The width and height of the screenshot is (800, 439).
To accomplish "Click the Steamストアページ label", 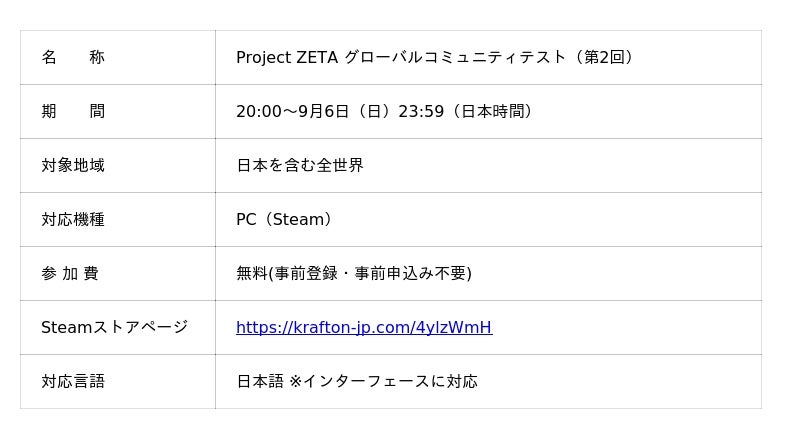I will click(x=115, y=327).
